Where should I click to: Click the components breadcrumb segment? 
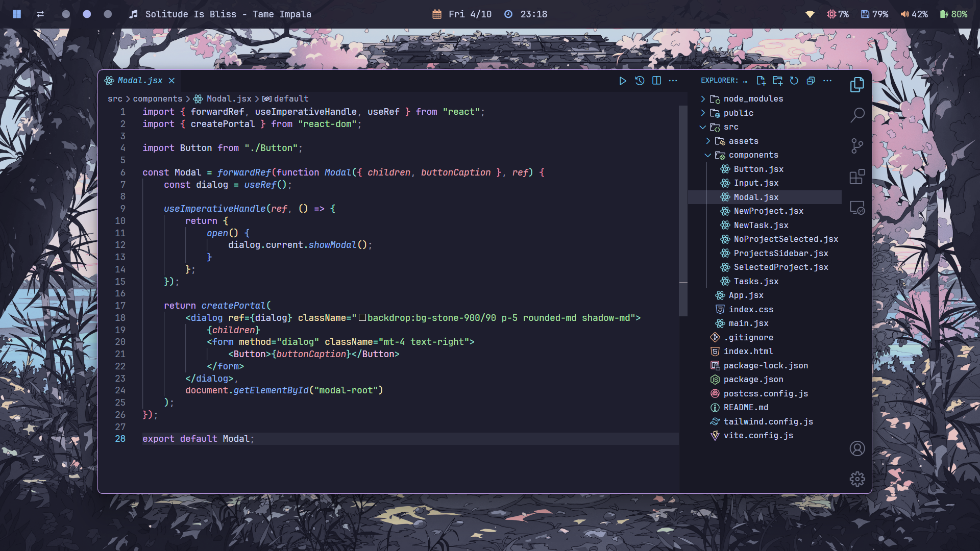coord(157,99)
